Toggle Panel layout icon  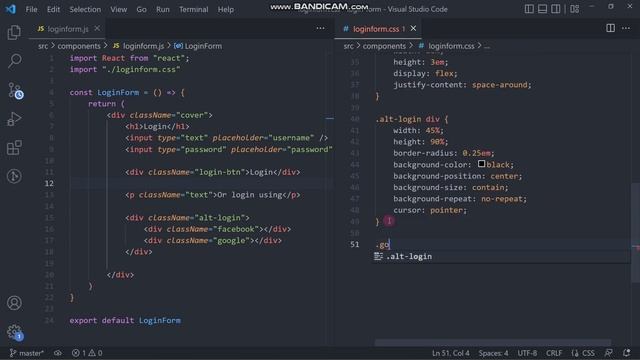[x=542, y=9]
